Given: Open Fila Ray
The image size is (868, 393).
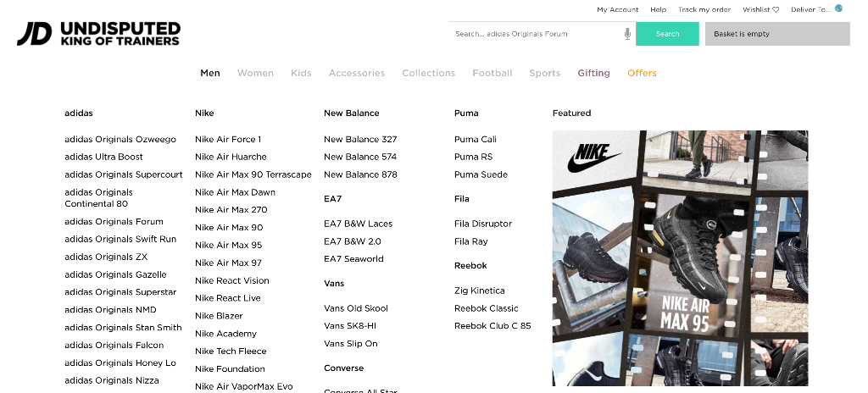Looking at the screenshot, I should 471,242.
